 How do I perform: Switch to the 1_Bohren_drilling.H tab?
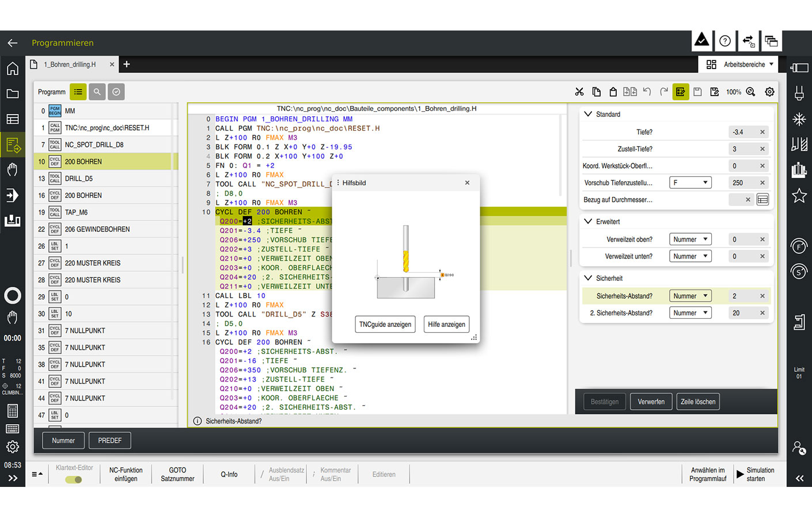[x=70, y=64]
